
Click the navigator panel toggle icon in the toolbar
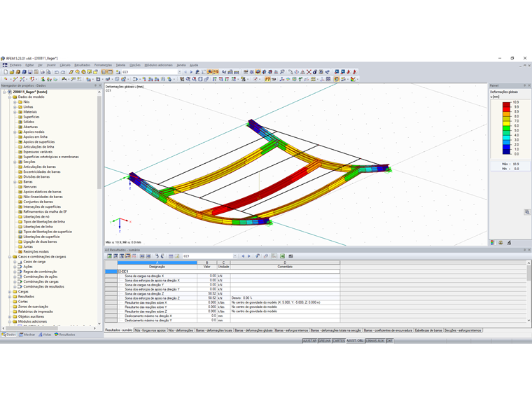coord(104,72)
